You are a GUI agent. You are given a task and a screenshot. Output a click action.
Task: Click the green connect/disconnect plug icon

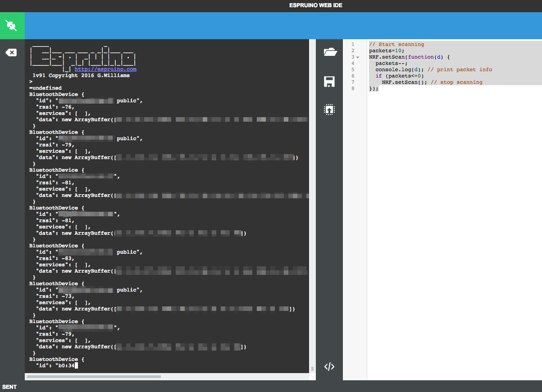point(12,26)
